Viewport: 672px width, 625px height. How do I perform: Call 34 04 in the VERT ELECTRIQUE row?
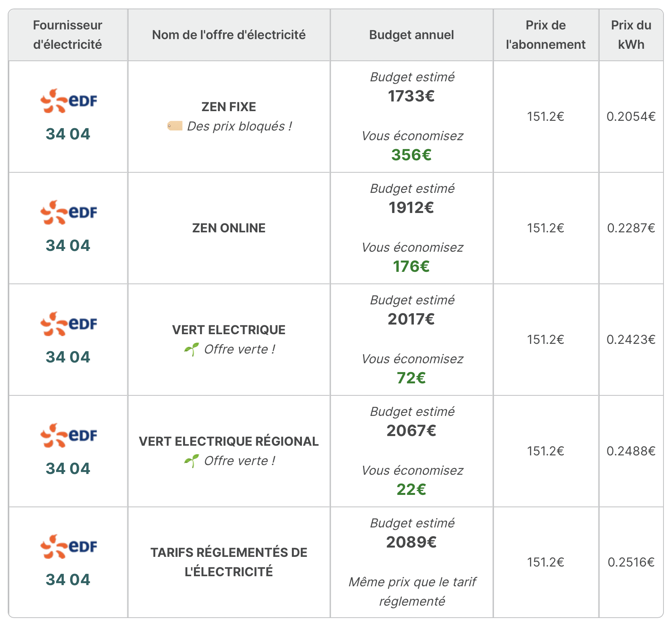tap(68, 357)
